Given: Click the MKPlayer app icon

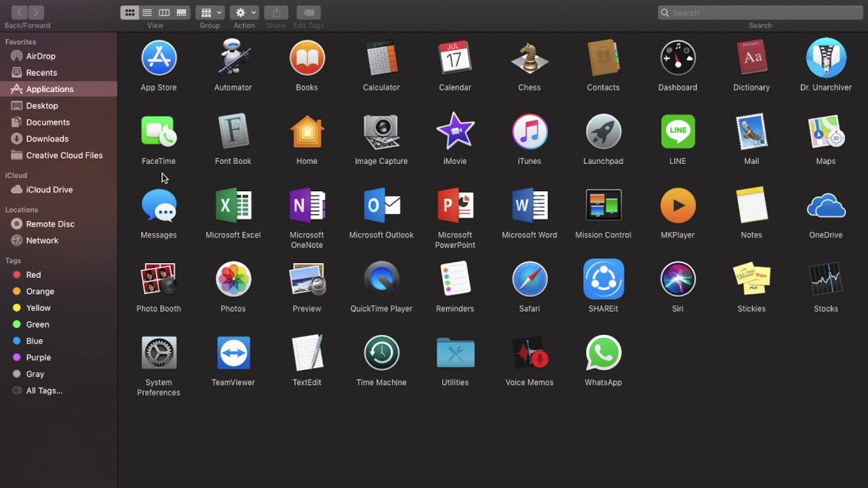Looking at the screenshot, I should click(677, 205).
